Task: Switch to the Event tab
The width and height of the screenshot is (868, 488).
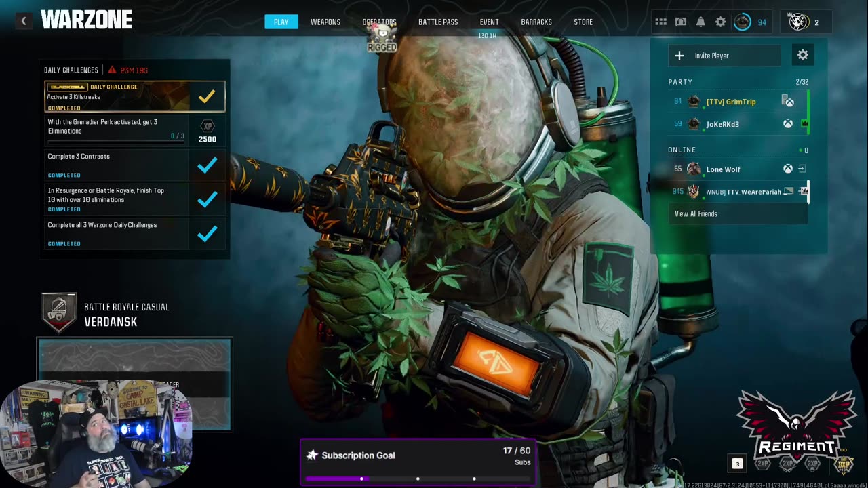Action: pyautogui.click(x=489, y=22)
